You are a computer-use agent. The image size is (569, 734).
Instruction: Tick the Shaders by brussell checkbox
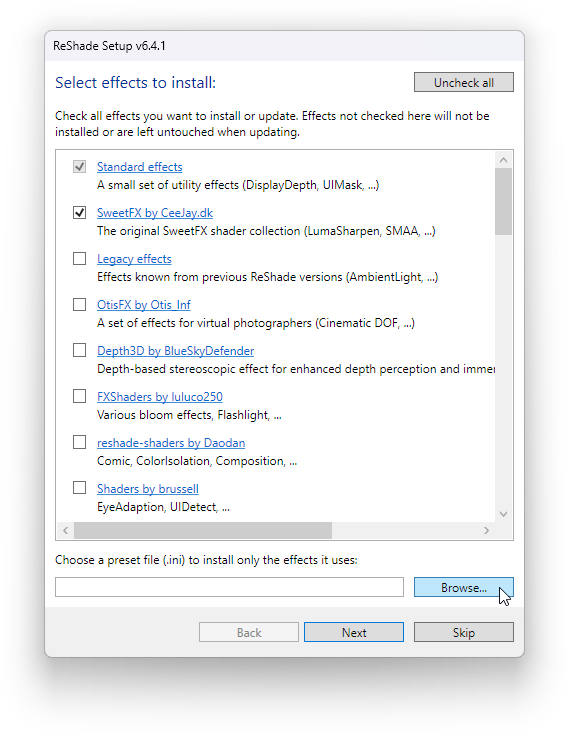(x=80, y=488)
